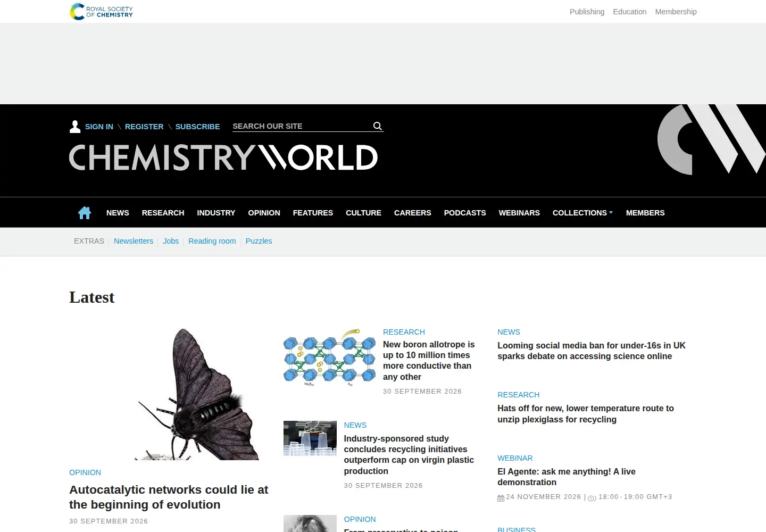Open the New boron allotrope article headline
Screen dimensions: 766x532
point(429,361)
